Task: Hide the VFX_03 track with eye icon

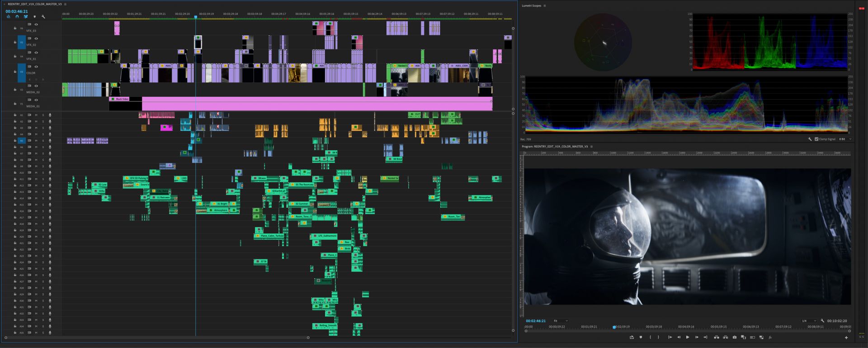Action: [x=36, y=24]
